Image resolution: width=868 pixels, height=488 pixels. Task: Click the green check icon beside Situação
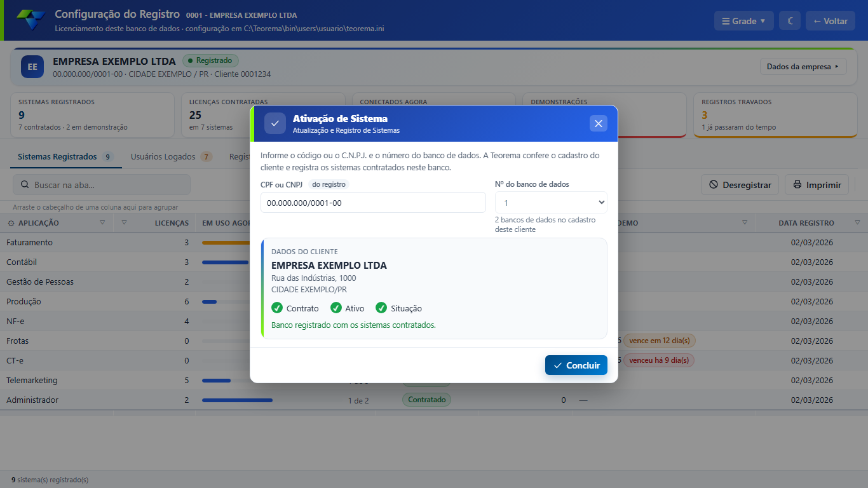[x=381, y=308]
